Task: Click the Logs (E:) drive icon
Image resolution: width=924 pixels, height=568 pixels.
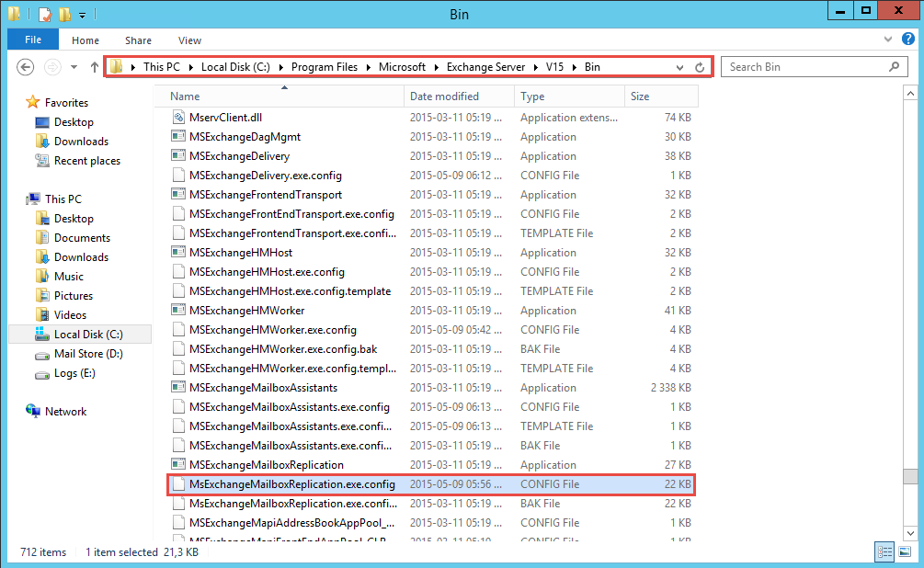Action: tap(42, 374)
